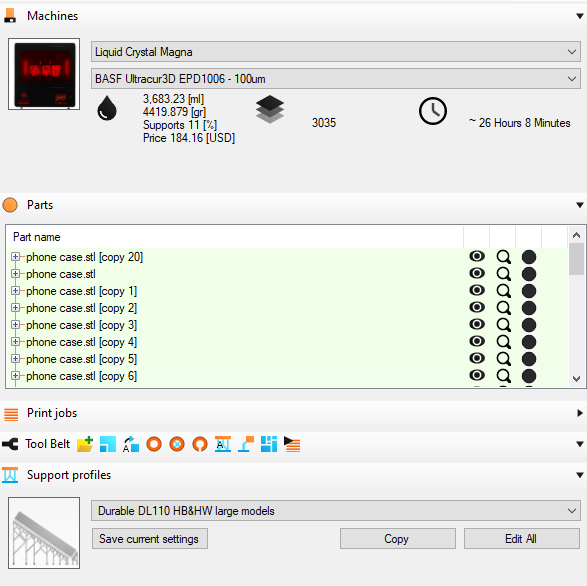
Task: Click the send print job icon in Tool Belt
Action: pos(292,444)
